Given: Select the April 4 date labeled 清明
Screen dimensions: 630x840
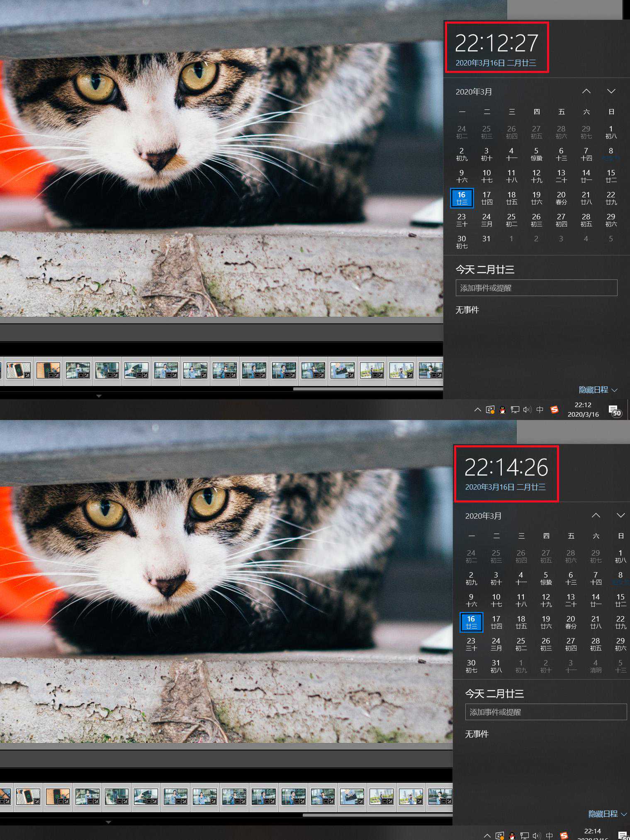Looking at the screenshot, I should [x=596, y=666].
